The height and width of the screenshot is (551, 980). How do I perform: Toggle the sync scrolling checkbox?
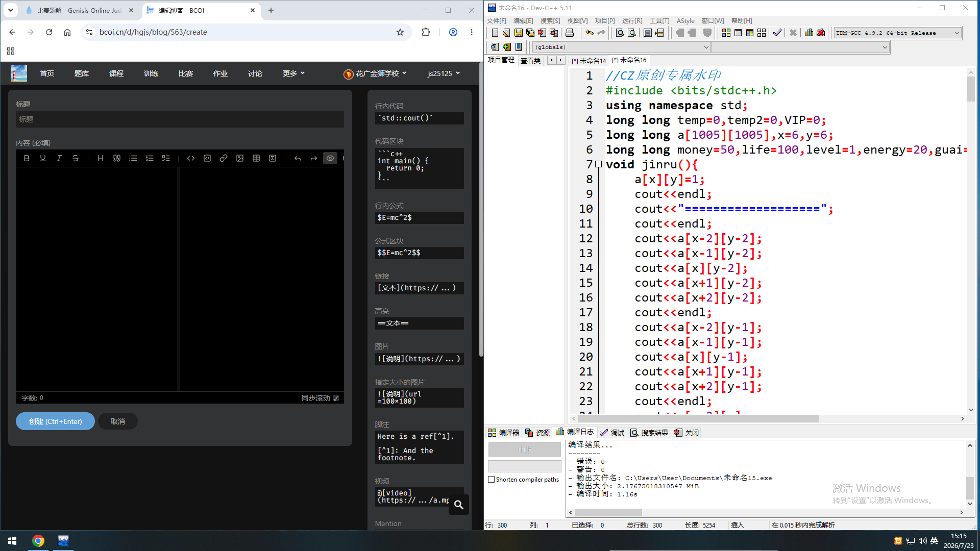pyautogui.click(x=336, y=398)
